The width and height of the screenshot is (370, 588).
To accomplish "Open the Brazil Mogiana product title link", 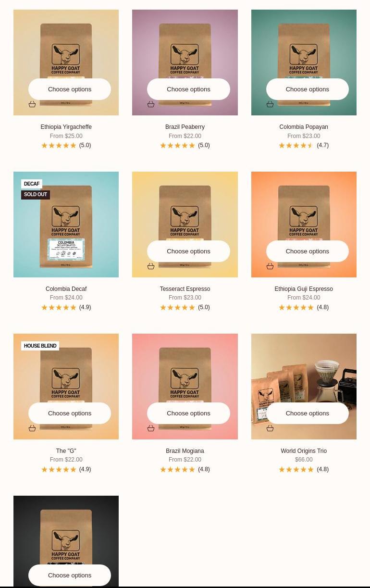I will click(x=185, y=451).
